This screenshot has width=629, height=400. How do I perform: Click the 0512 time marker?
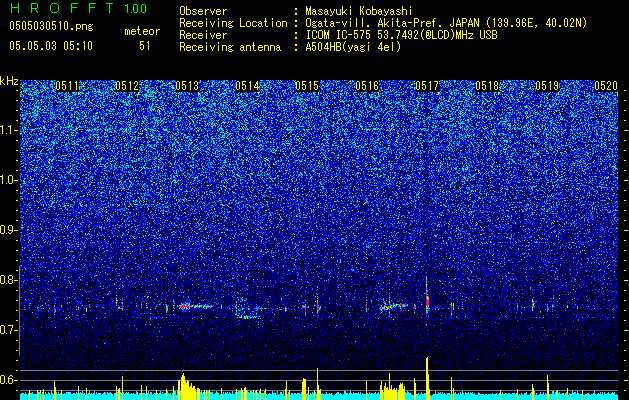[127, 86]
